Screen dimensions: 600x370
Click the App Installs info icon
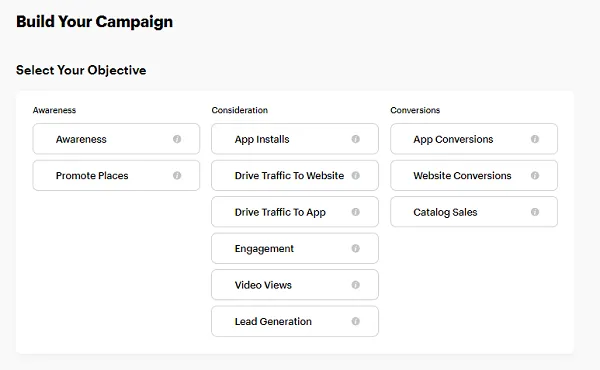pos(355,139)
